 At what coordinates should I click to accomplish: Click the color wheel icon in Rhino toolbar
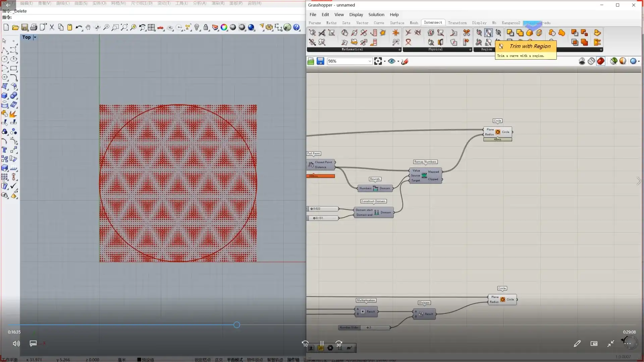tap(224, 27)
